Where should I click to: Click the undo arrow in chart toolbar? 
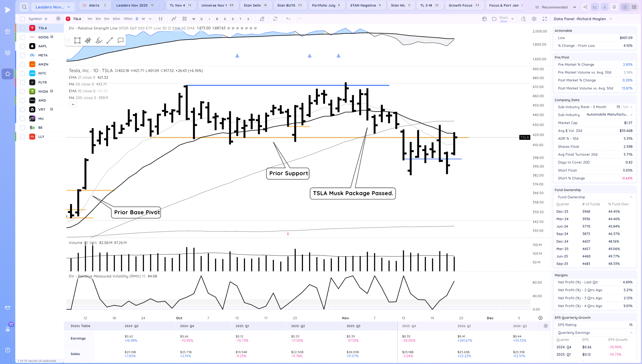288,19
